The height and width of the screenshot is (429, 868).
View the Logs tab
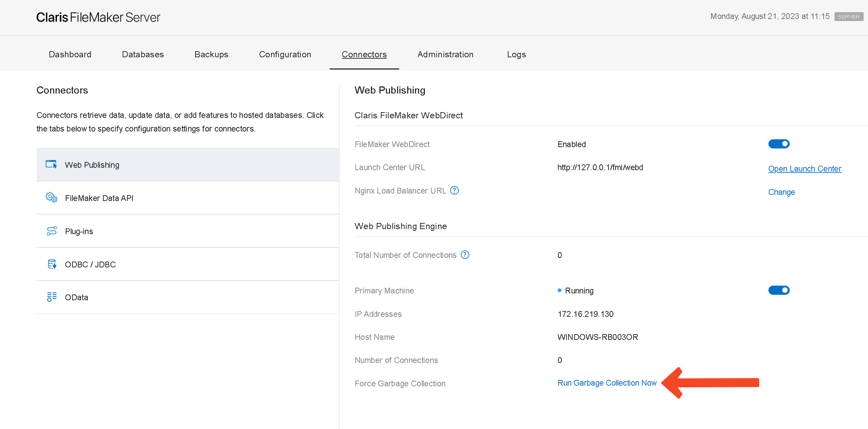(x=516, y=54)
